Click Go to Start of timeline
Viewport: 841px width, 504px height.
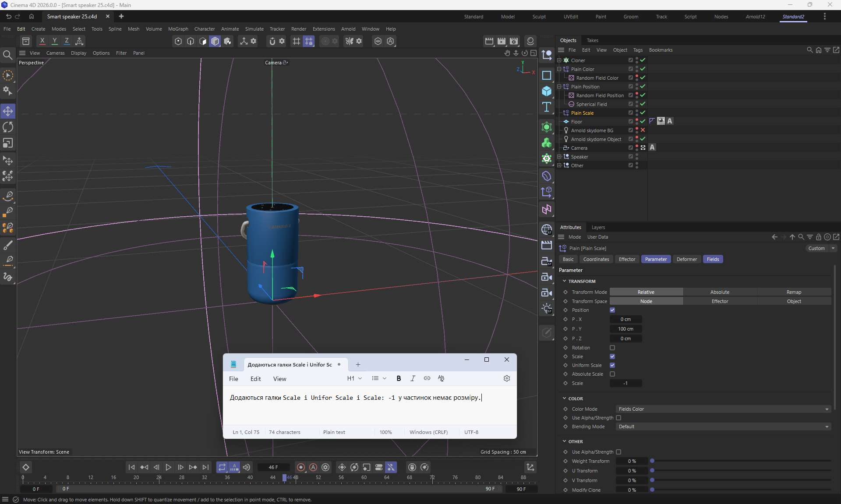[x=131, y=467]
